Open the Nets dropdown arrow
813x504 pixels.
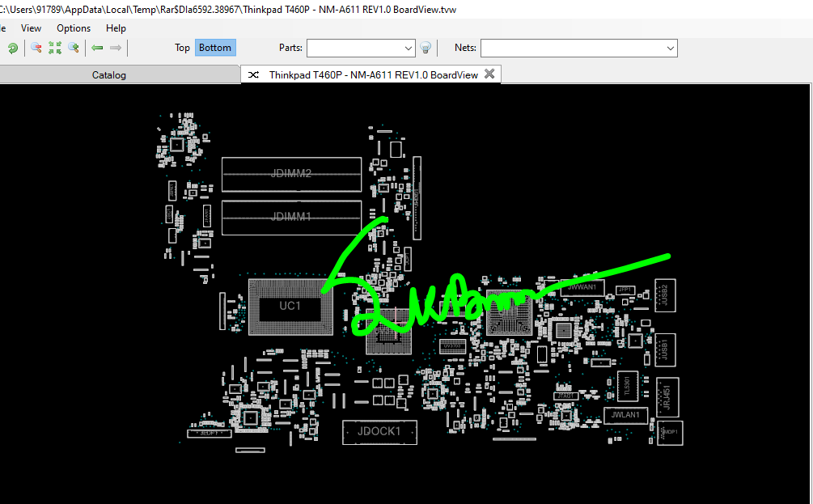tap(670, 49)
